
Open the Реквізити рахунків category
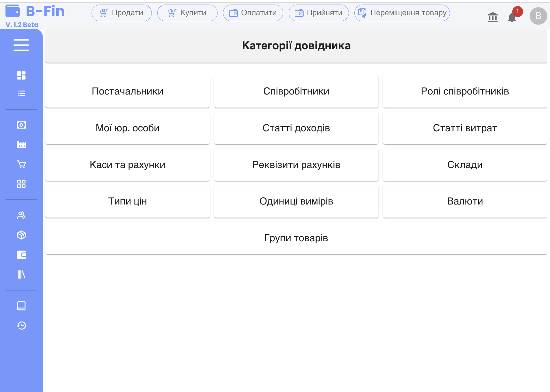pos(296,165)
